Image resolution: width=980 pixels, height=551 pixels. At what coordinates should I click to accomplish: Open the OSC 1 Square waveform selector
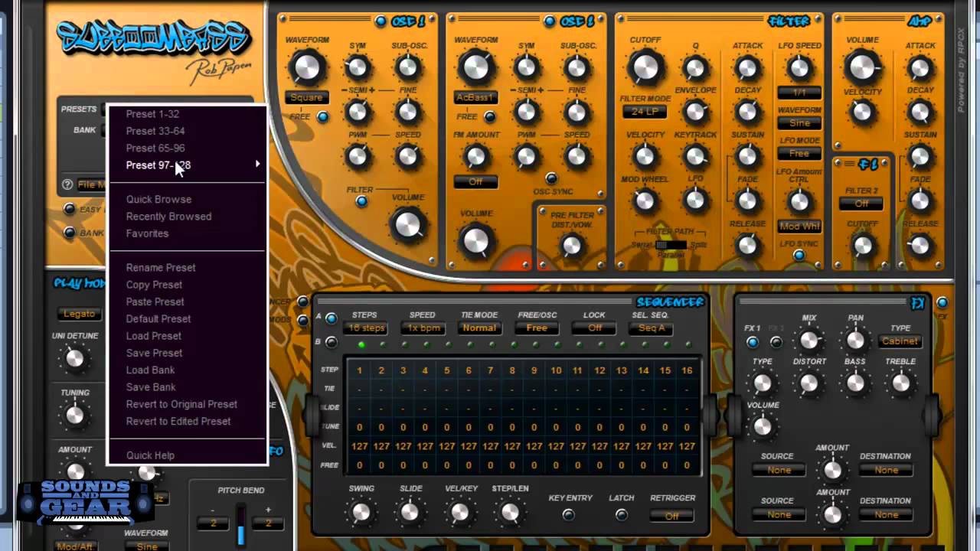click(x=306, y=98)
